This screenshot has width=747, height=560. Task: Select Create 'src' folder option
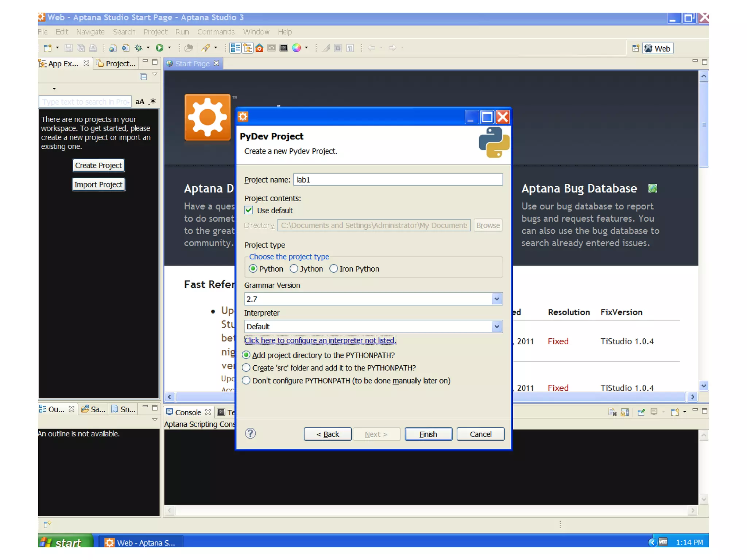pos(246,368)
